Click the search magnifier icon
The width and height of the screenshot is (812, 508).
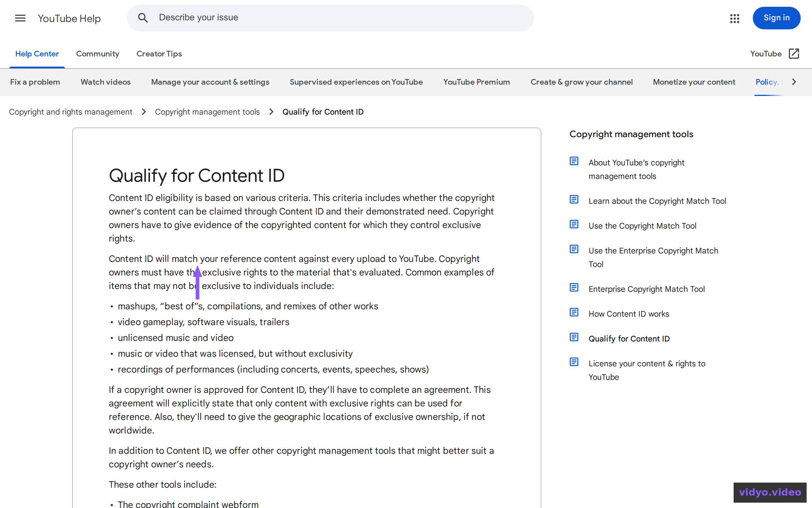tap(143, 18)
